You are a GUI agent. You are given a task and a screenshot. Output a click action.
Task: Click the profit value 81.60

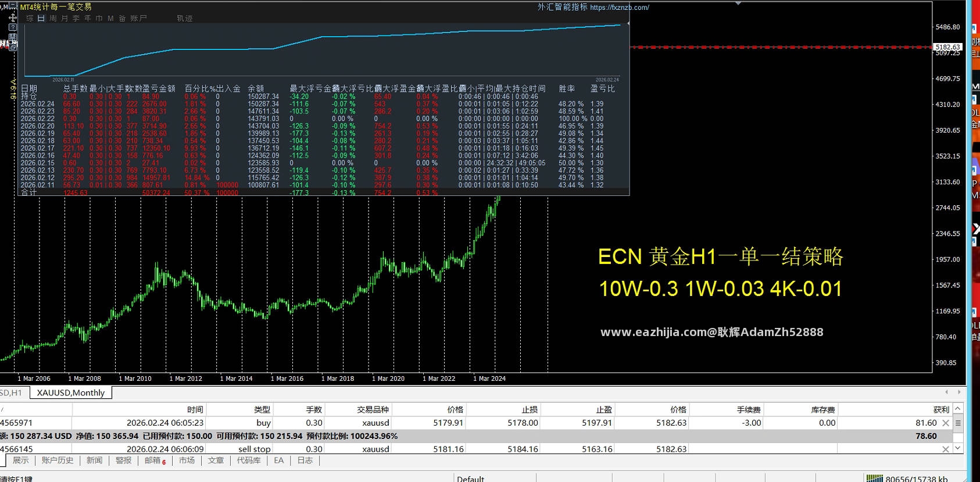[x=926, y=423]
